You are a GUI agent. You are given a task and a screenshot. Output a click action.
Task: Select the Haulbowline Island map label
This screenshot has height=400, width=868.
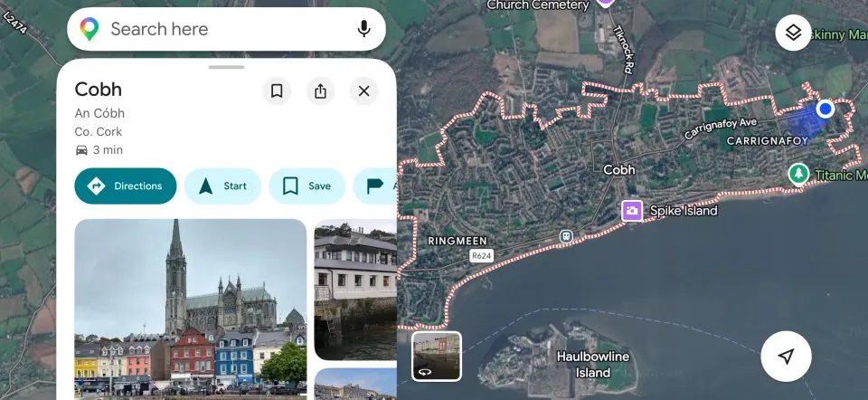coord(594,365)
